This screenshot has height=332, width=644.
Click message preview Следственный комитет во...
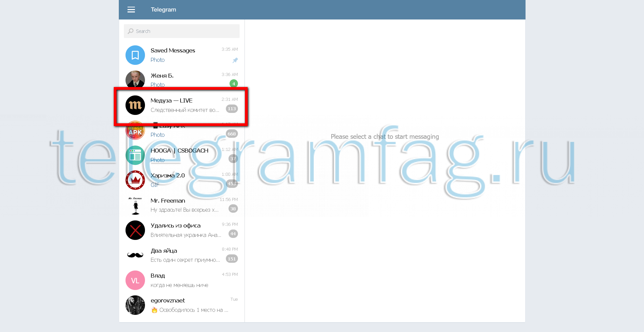click(185, 110)
